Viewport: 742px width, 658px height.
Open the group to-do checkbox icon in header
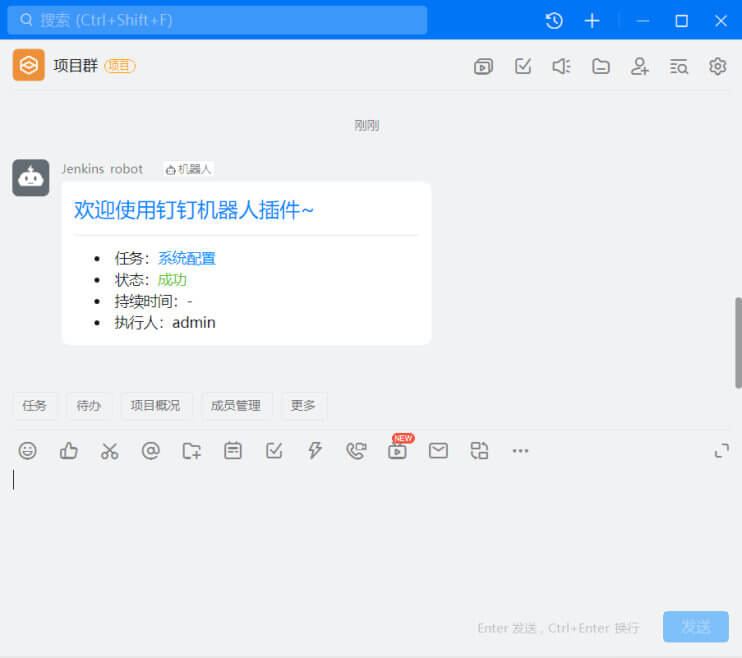click(523, 66)
